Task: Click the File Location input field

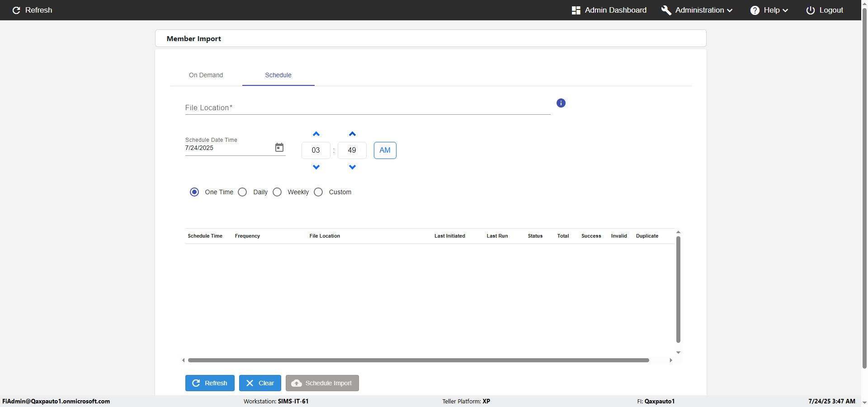Action: click(x=368, y=108)
